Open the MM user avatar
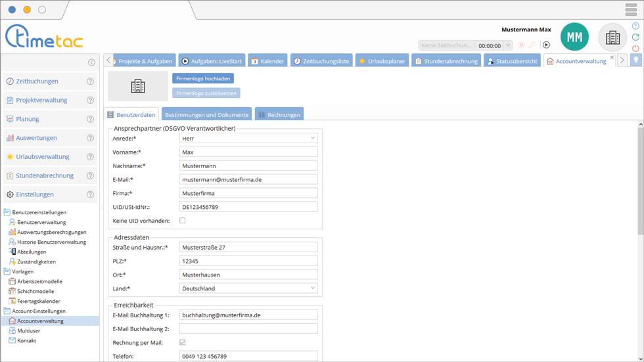Viewport: 644px width, 362px height. 574,37
